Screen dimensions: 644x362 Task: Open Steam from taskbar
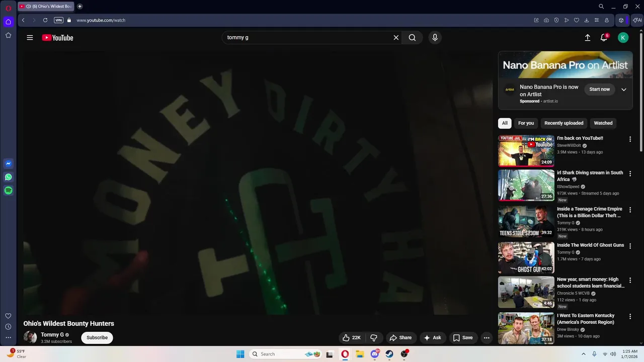pos(389,354)
